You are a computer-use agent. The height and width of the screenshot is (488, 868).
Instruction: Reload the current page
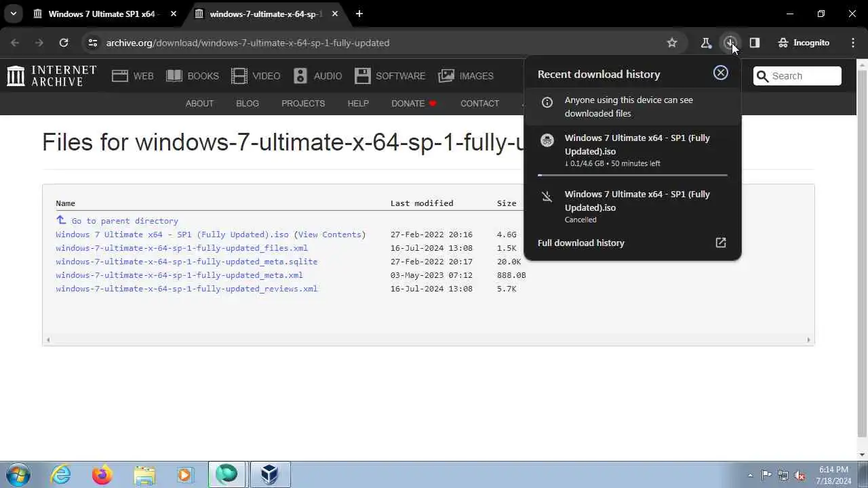(x=64, y=43)
